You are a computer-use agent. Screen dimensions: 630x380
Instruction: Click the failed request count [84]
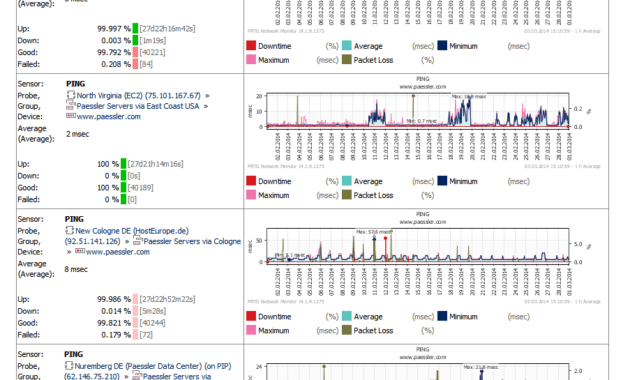[x=146, y=64]
